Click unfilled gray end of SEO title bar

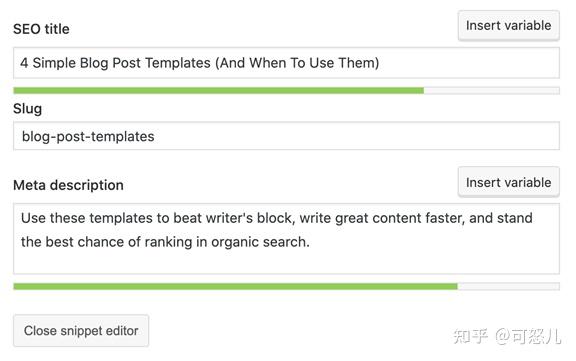point(492,90)
